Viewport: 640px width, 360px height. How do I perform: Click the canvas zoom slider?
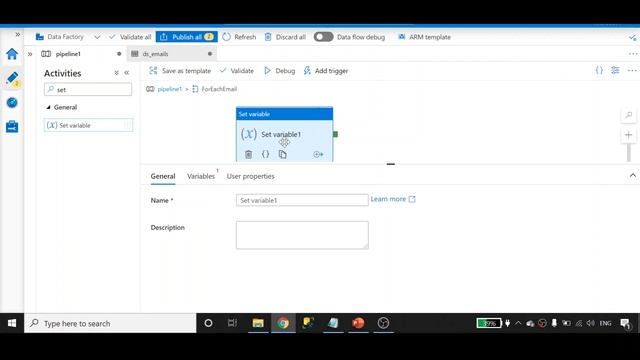(x=629, y=153)
